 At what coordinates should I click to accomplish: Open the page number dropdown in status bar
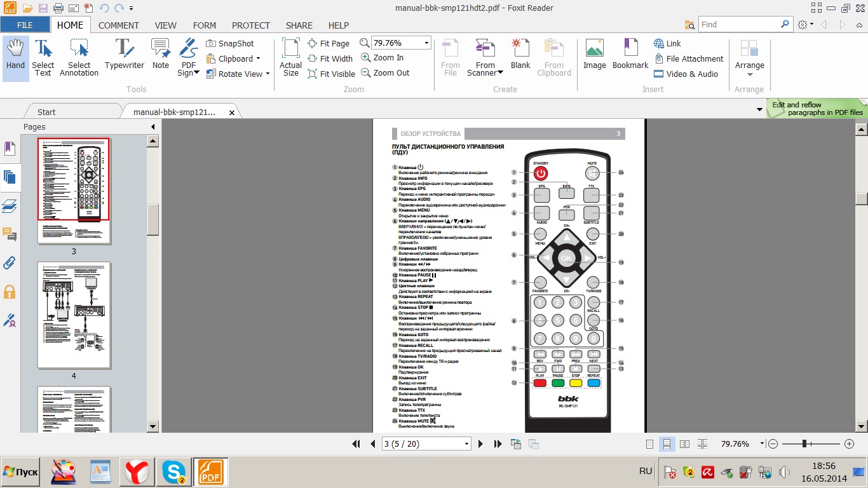click(x=466, y=444)
